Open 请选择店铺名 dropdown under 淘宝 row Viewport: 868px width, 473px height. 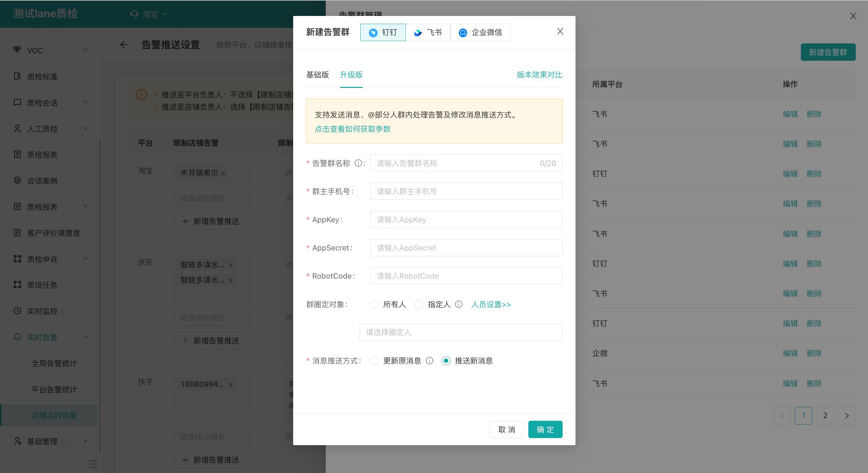click(x=211, y=198)
